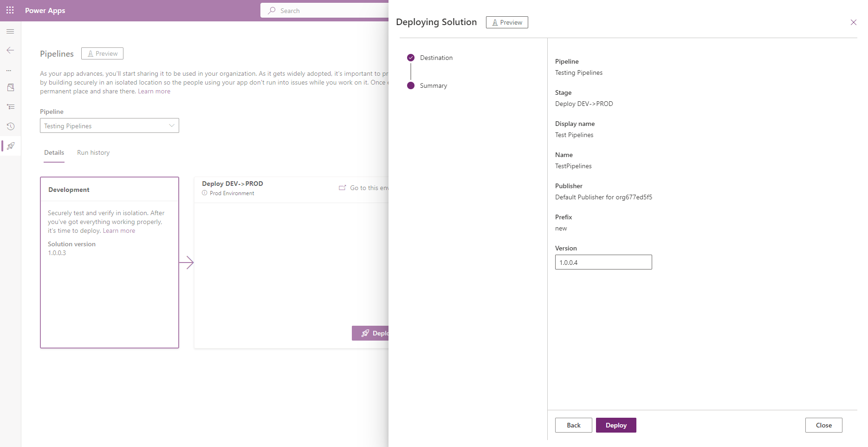Click the Summary step label
Viewport: 868px width, 447px height.
434,85
